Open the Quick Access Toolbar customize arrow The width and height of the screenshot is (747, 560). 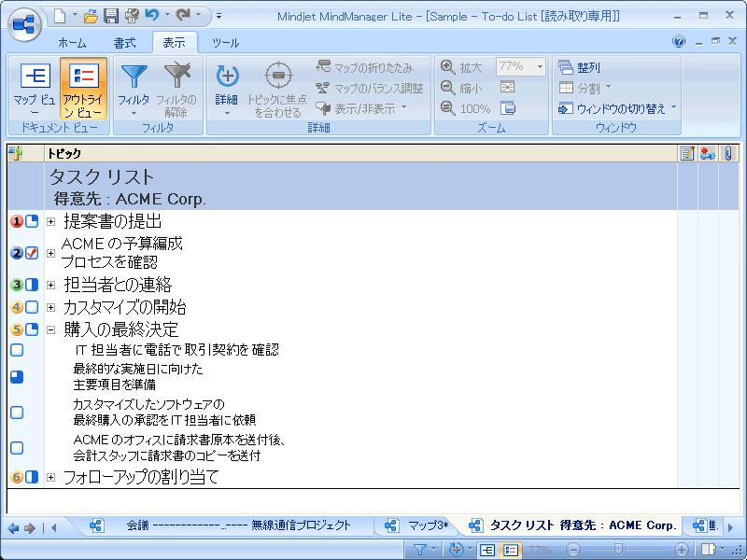coord(218,16)
